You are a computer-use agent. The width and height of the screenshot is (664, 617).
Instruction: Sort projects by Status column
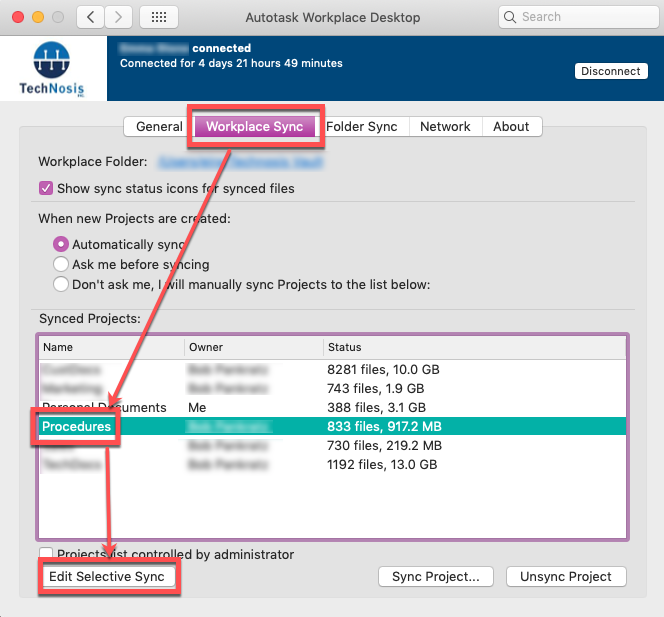(474, 347)
